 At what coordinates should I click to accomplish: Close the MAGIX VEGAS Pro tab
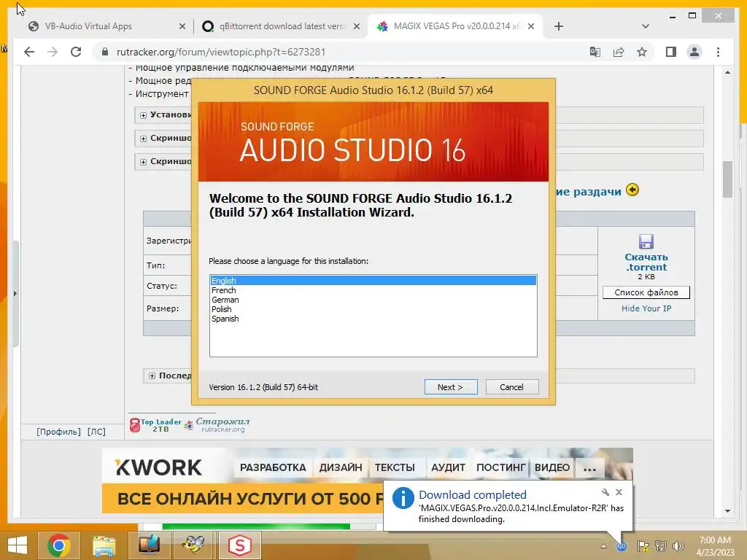(531, 26)
